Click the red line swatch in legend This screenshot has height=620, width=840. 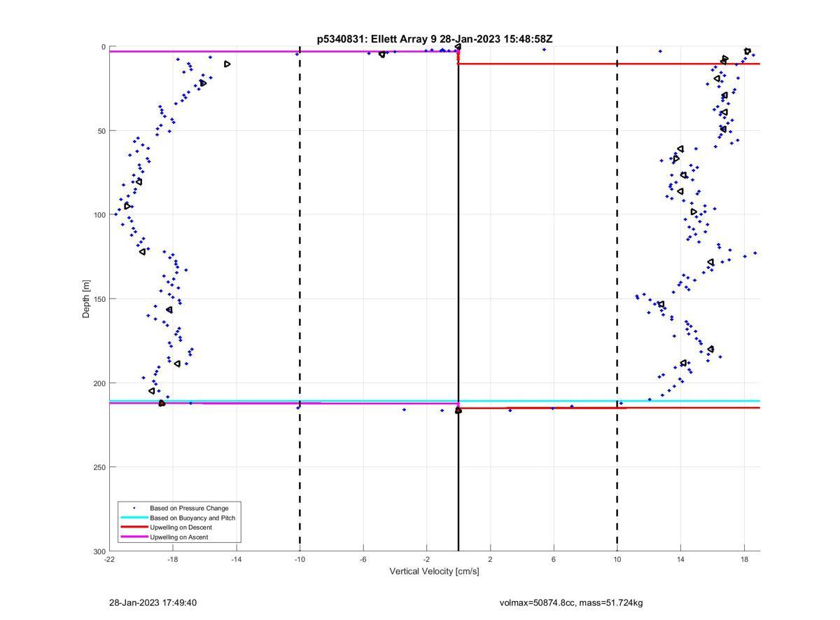point(134,528)
